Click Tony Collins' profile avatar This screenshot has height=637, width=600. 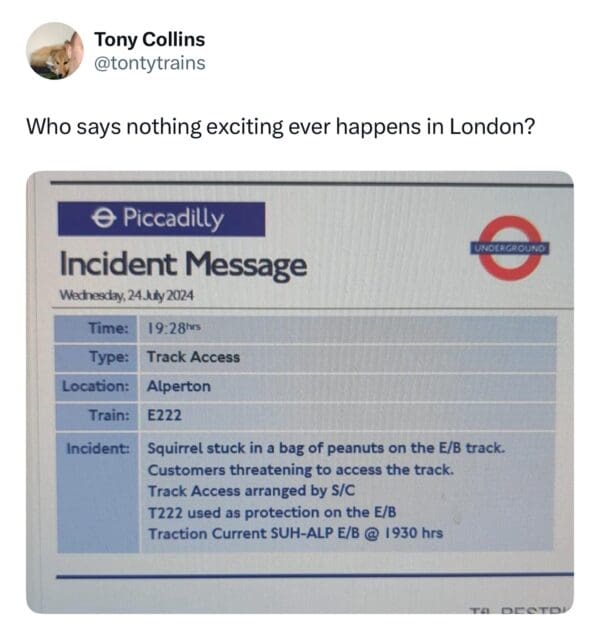(54, 51)
